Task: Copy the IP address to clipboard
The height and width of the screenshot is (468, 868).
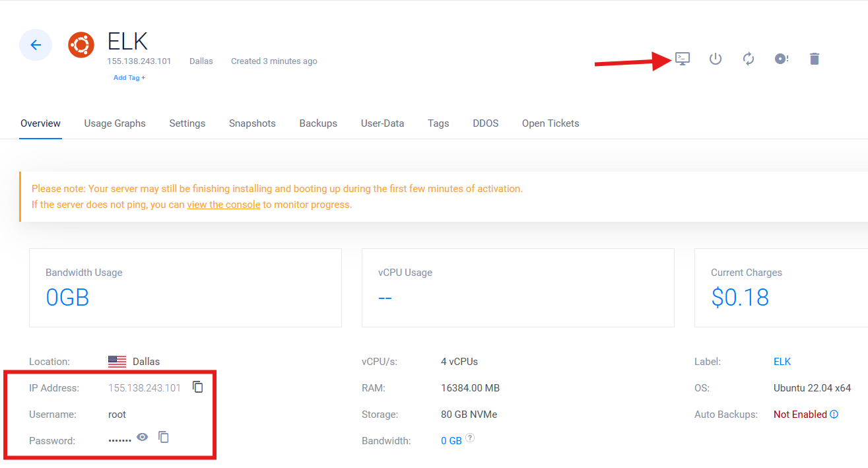Action: point(198,387)
